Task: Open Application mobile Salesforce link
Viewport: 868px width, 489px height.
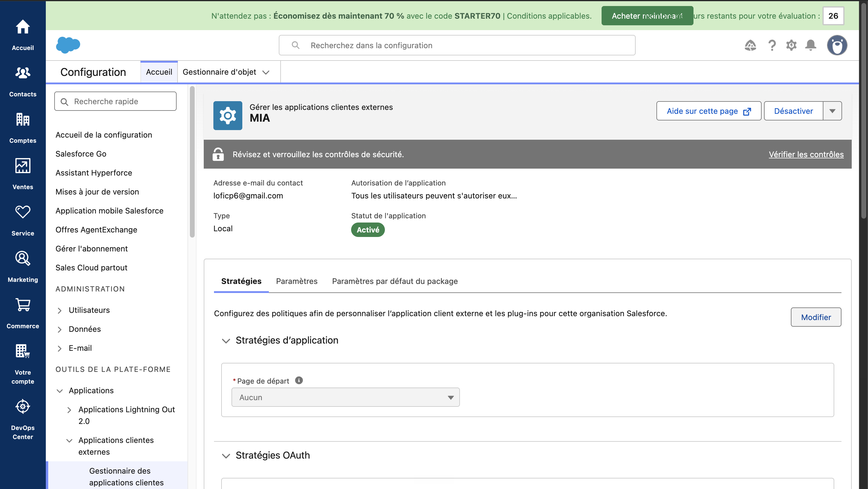Action: click(x=109, y=211)
